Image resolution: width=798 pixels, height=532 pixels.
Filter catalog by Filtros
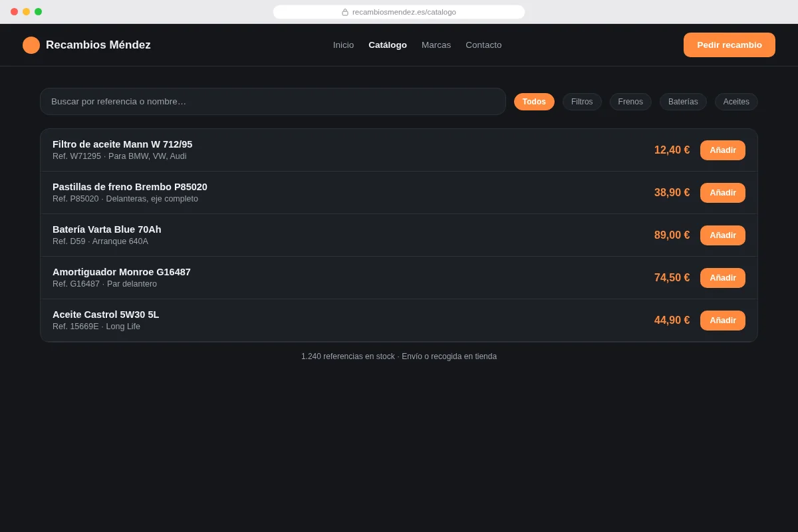[582, 102]
